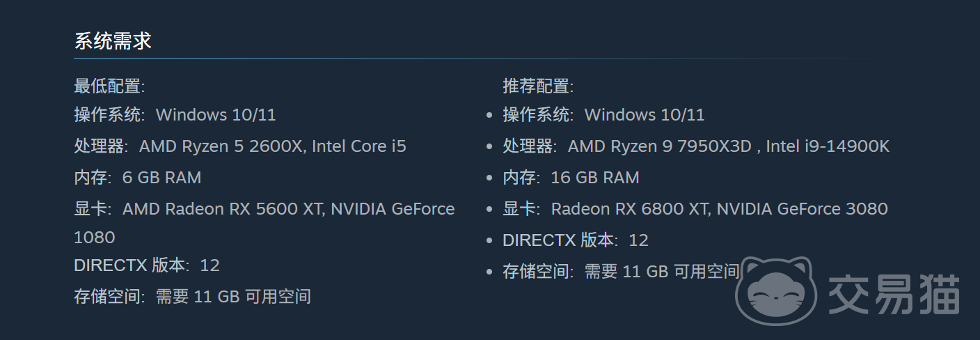Click the AMD Ryzen 5 2600X processor text
Image resolution: width=980 pixels, height=340 pixels.
click(221, 146)
